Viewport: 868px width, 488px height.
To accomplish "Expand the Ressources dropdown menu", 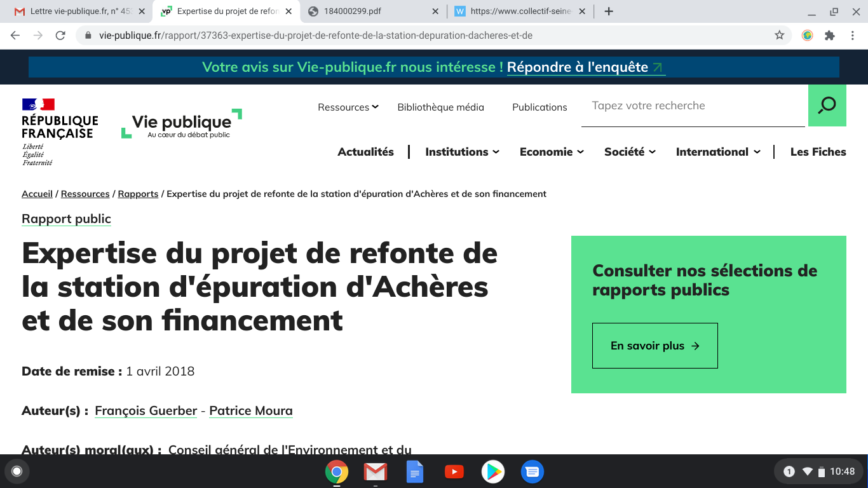I will pos(348,107).
